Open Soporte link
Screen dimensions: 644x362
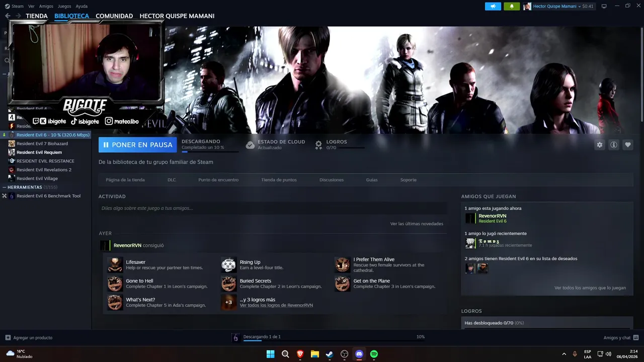point(408,179)
